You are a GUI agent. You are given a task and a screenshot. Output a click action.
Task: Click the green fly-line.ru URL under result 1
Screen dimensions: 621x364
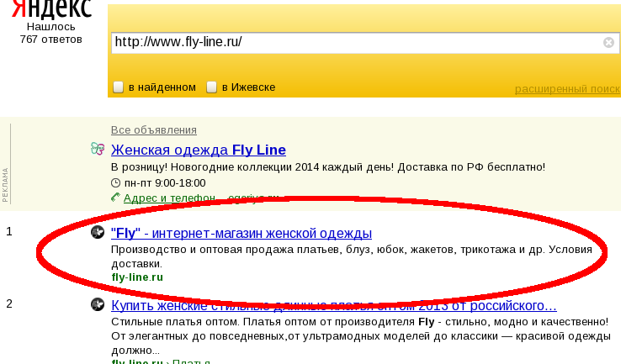[x=137, y=277]
